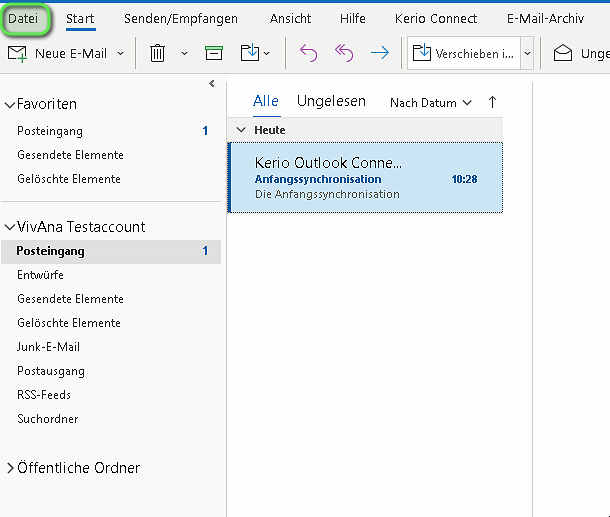Click the reply arrow icon

pos(308,53)
